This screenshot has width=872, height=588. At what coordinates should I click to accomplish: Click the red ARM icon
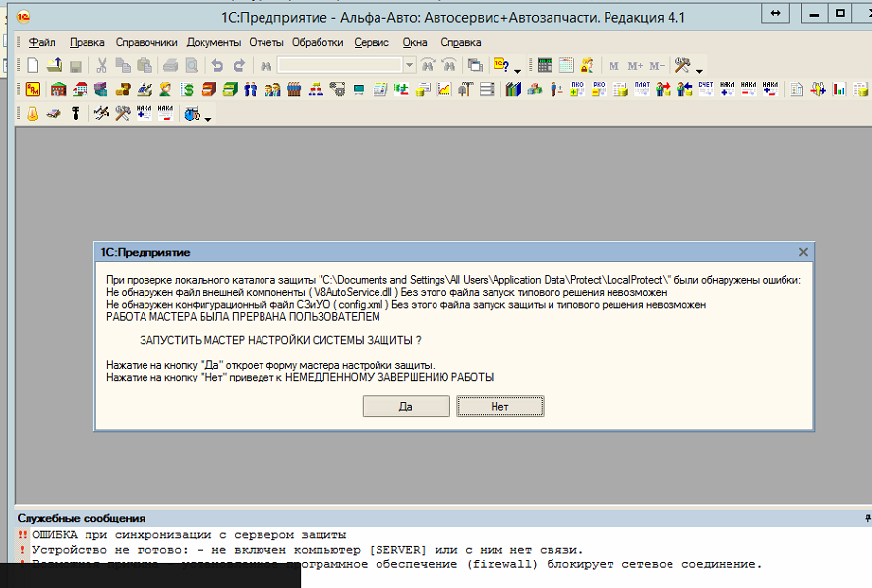point(32,89)
